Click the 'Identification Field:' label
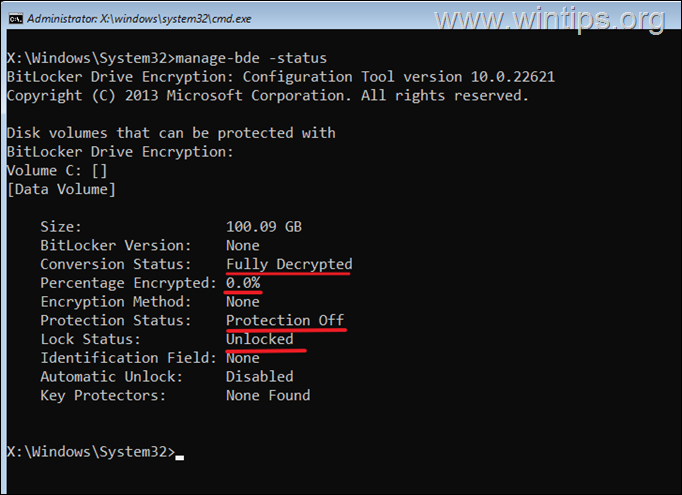Screen dimensions: 682x495 (x=128, y=358)
